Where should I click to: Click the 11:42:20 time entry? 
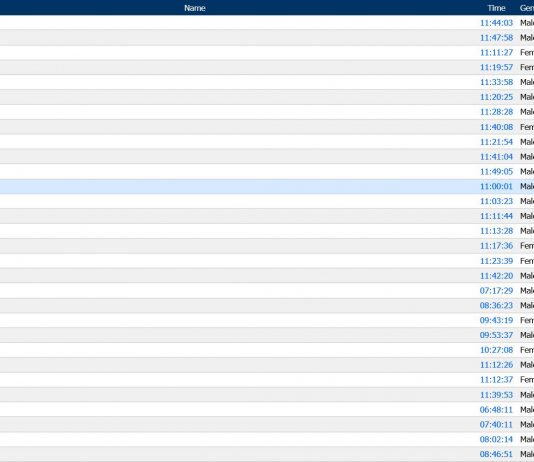[x=496, y=275]
